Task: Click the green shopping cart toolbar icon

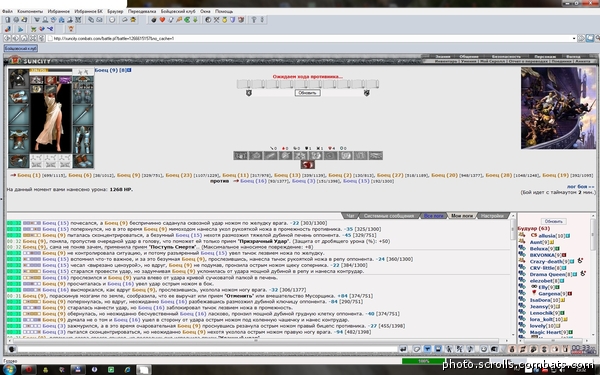Action: click(x=34, y=29)
